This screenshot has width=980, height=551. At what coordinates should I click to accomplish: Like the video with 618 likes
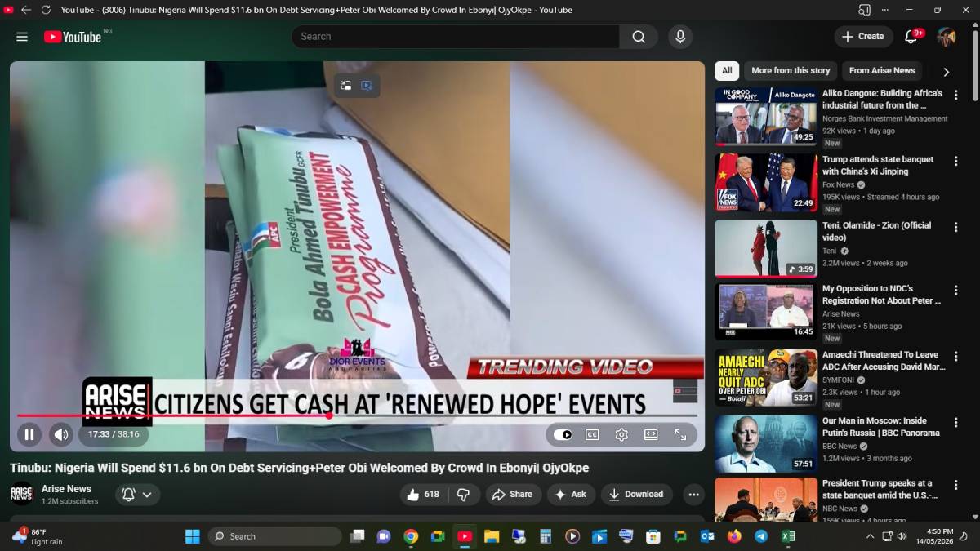coord(424,494)
